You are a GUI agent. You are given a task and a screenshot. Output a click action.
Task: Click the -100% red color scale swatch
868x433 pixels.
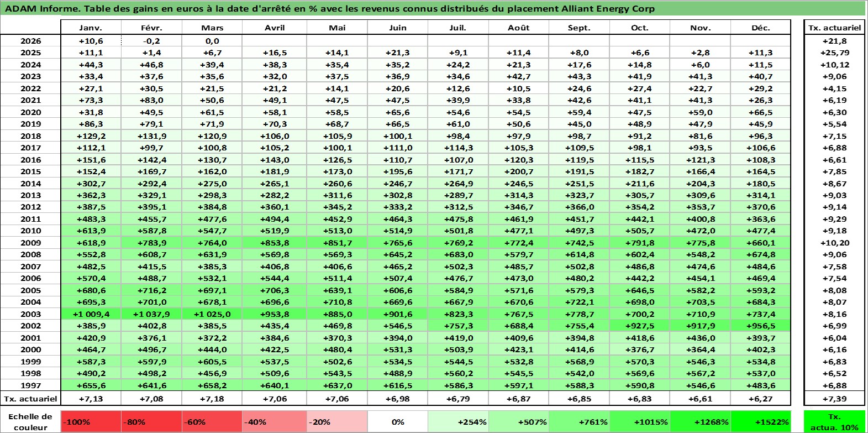(91, 421)
